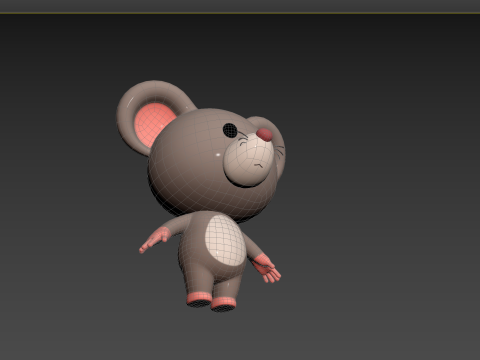Select the cream-colored muzzle of the mouse
This screenshot has width=480, height=360.
249,159
